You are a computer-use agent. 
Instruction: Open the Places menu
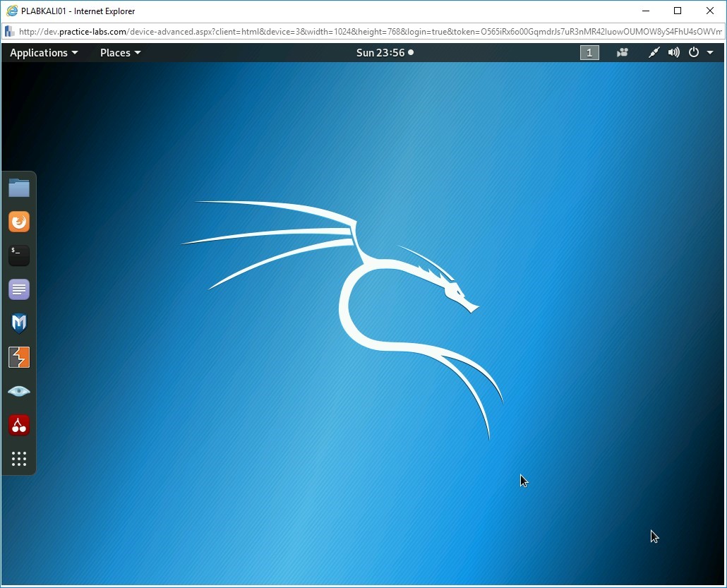[x=120, y=53]
